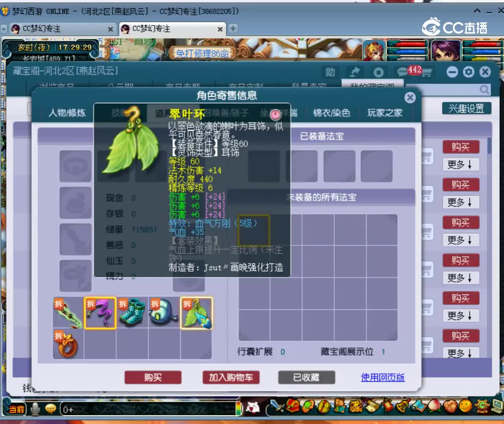
Task: Select the green blade weapon item
Action: 68,313
